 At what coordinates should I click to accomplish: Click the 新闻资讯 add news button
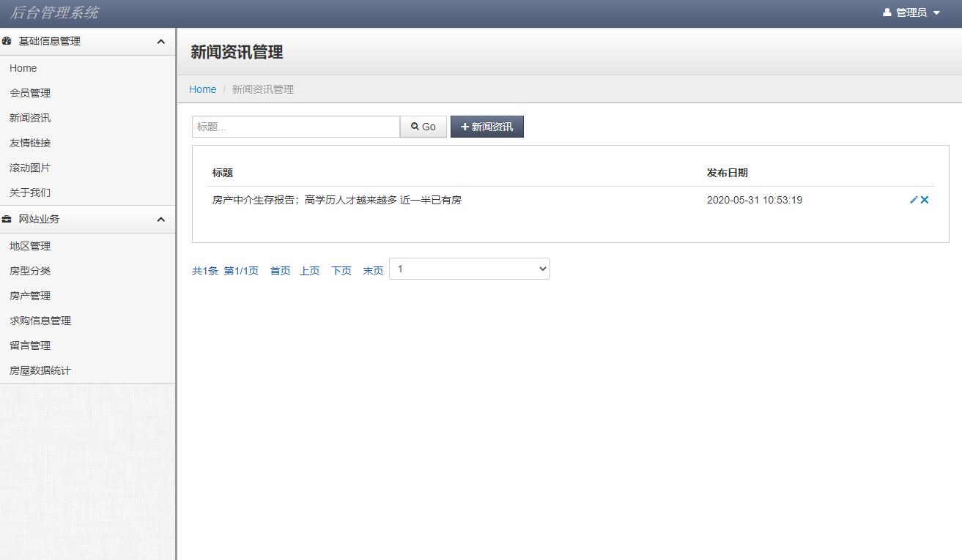coord(486,126)
